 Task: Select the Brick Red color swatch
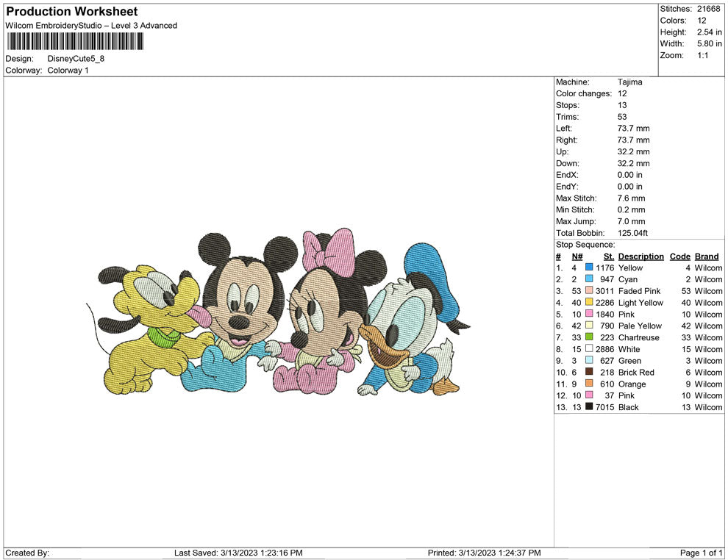[x=587, y=373]
